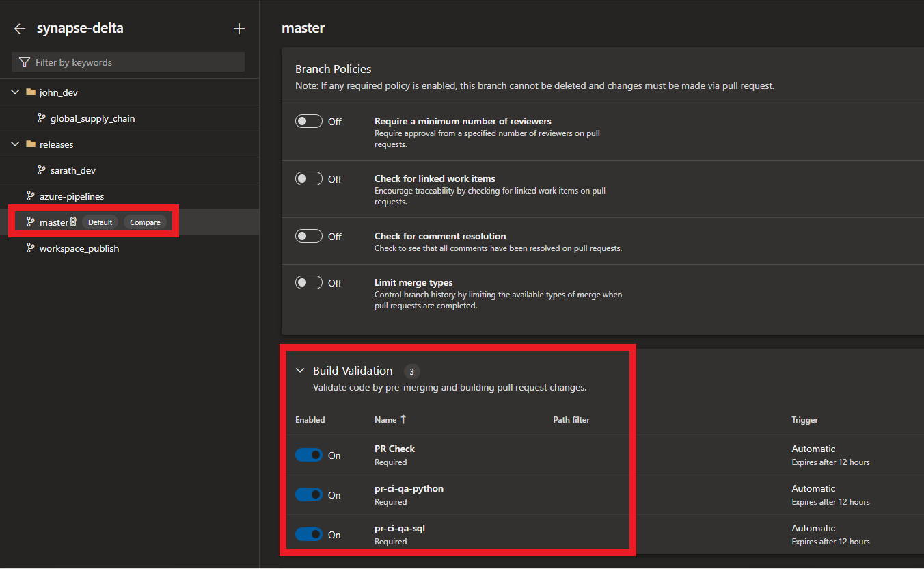Click the branch icon beside azure-pipelines
This screenshot has height=569, width=924.
pos(30,196)
